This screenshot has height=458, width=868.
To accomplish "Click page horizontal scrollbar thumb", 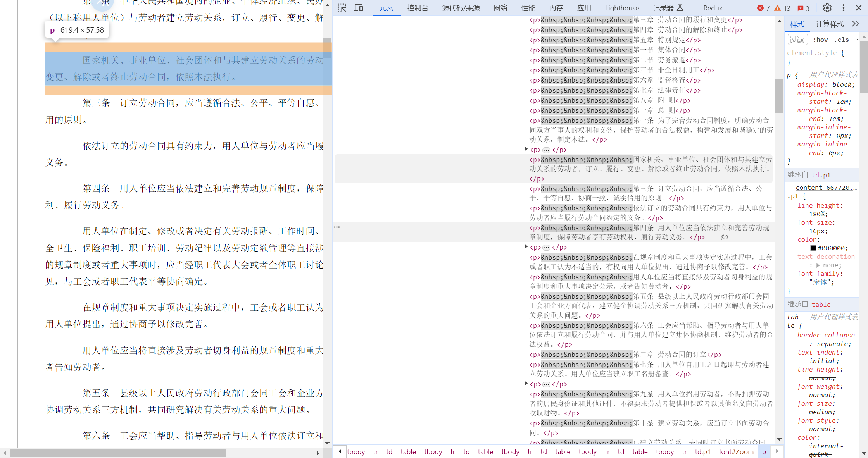I will pyautogui.click(x=118, y=453).
